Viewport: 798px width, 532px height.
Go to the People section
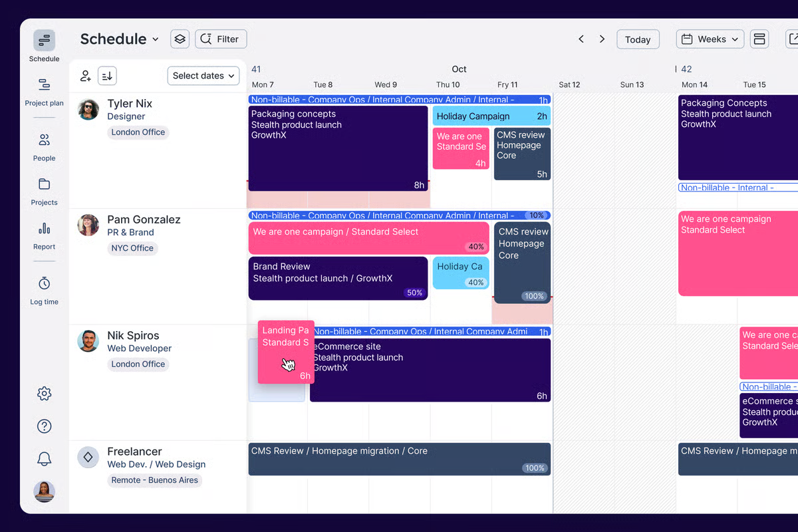pyautogui.click(x=44, y=140)
